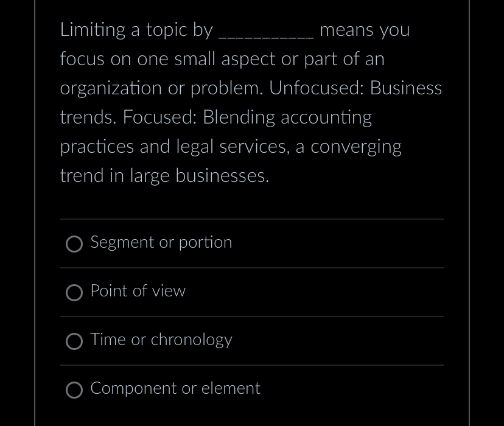Click the label text "Point of view"

point(138,292)
